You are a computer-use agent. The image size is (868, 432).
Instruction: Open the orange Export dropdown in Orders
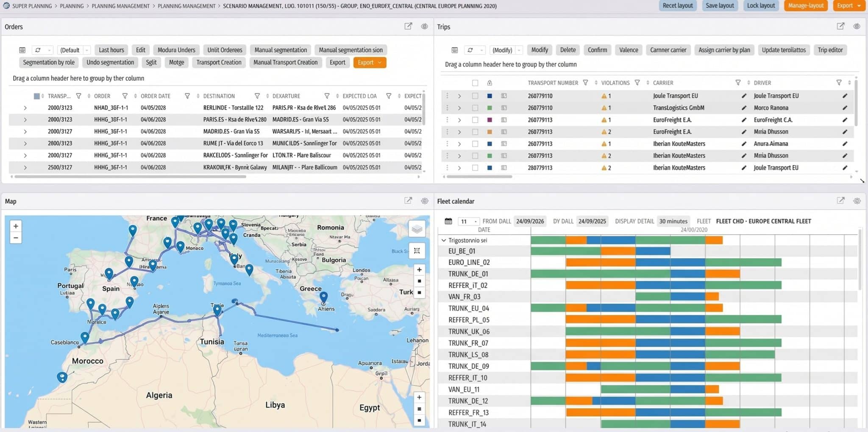[370, 62]
